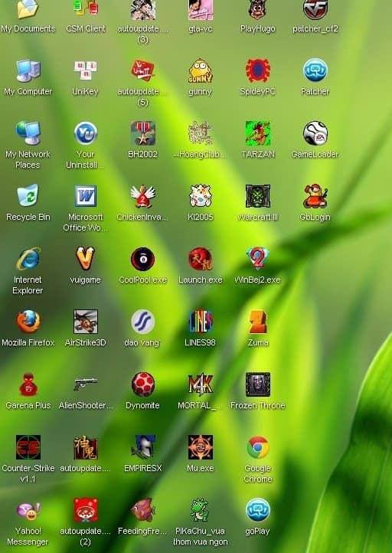
Task: Select the GameLoader soccer ball icon
Action: point(315,133)
